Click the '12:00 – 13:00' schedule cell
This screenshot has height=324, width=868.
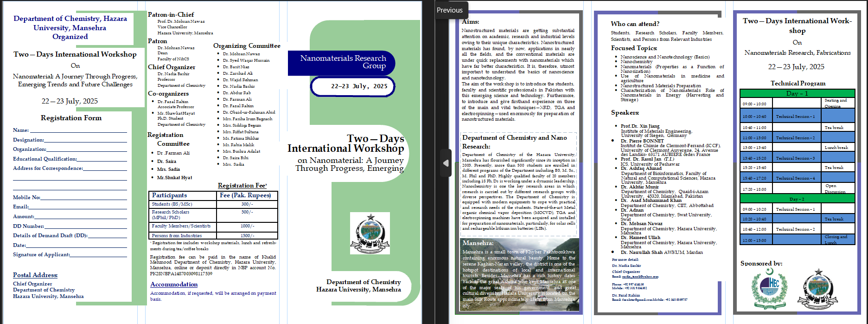(756, 240)
